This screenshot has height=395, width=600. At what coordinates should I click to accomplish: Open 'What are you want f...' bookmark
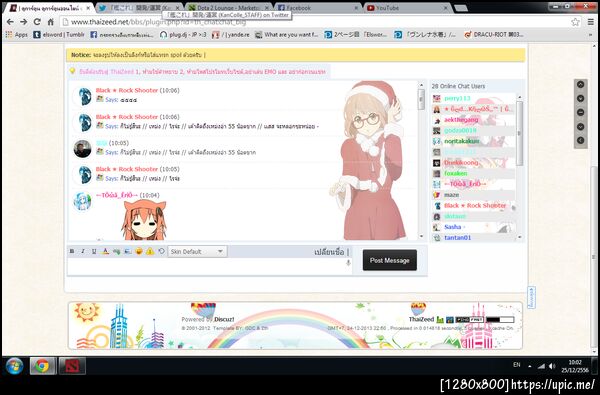[x=287, y=34]
